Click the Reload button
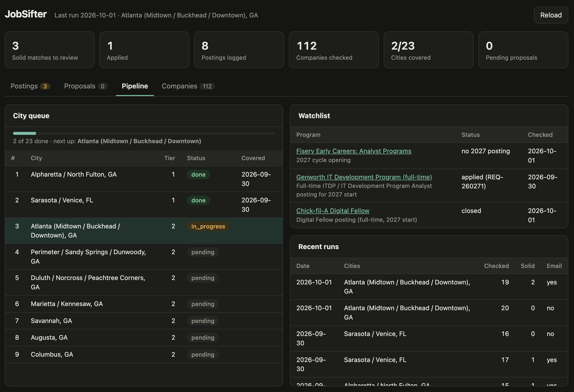The image size is (574, 392). point(551,15)
